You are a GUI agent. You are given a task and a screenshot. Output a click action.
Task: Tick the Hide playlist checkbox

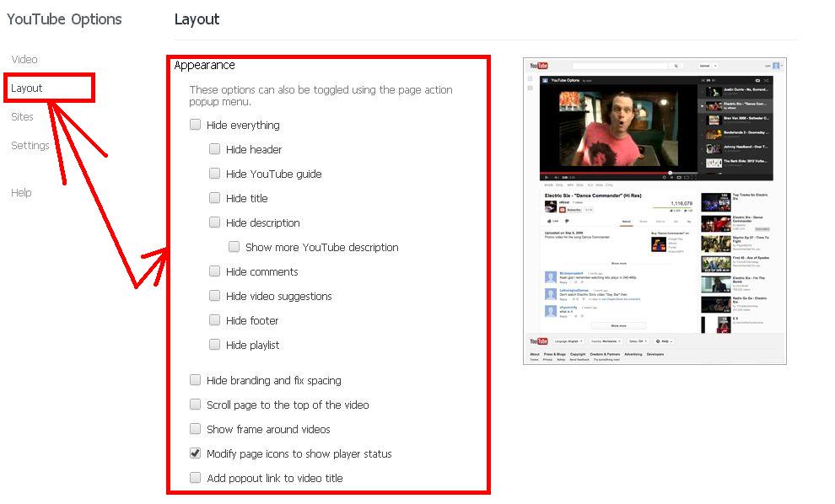tap(214, 345)
